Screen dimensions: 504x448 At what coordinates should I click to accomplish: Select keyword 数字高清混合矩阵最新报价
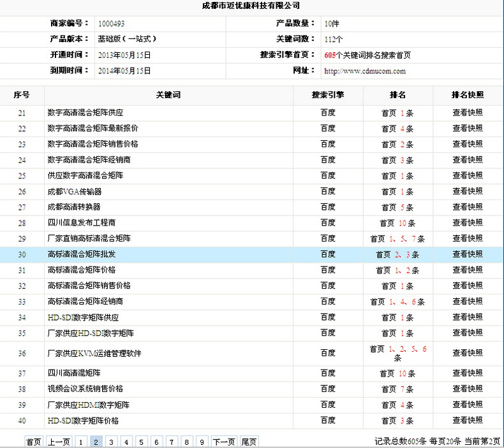(x=93, y=129)
